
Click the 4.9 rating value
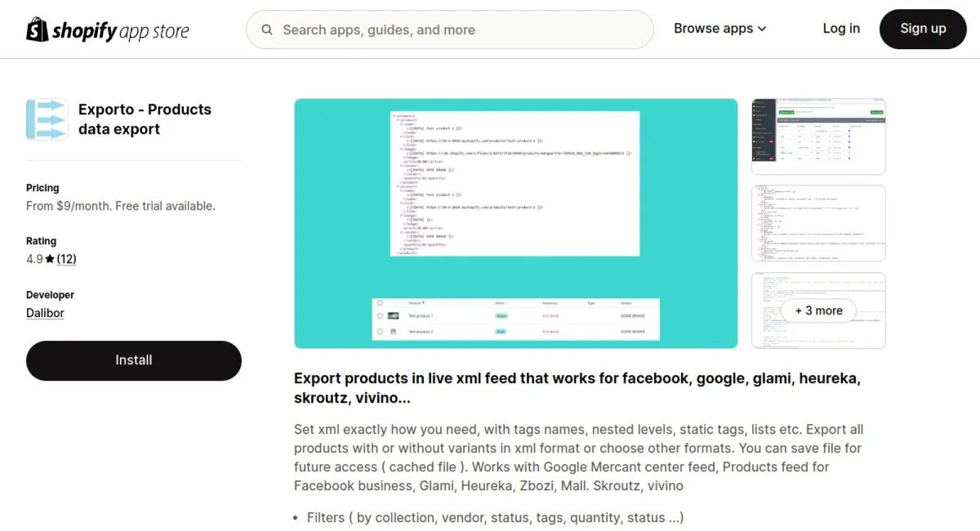[34, 259]
